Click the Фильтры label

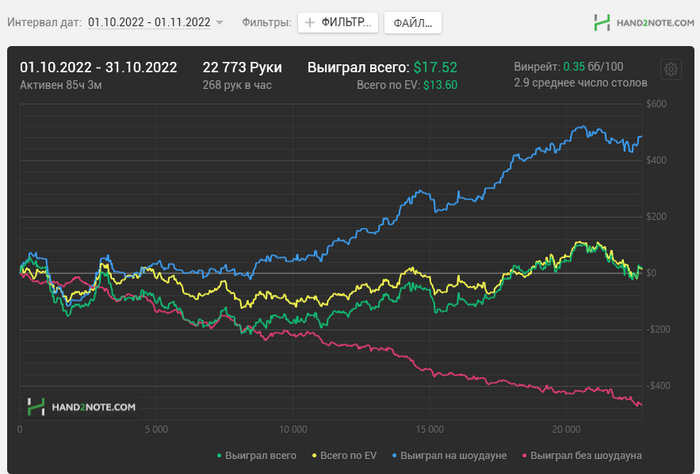click(x=267, y=22)
